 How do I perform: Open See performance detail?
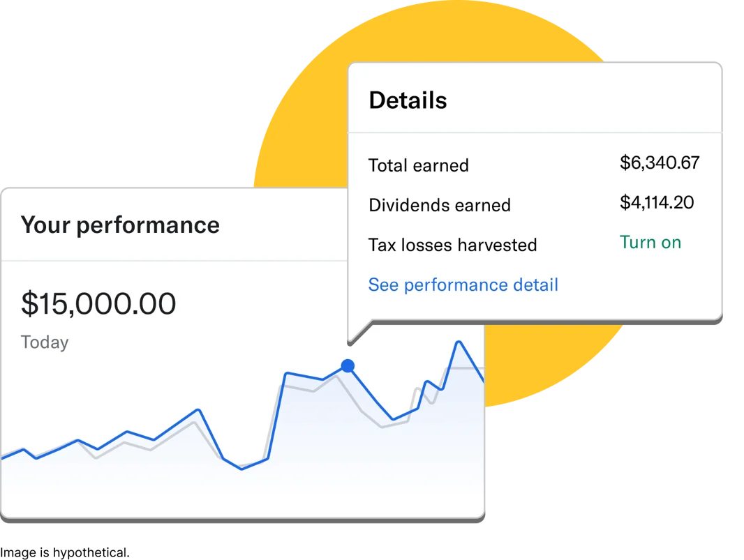tap(463, 285)
